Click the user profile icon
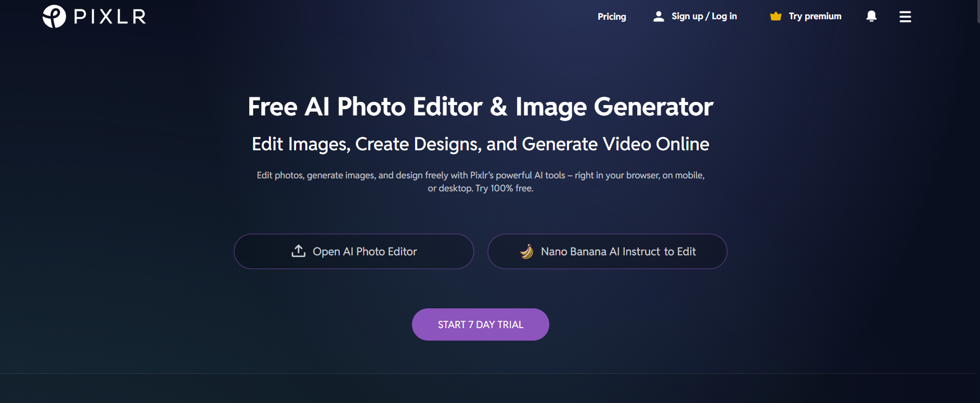980x403 pixels. click(659, 16)
